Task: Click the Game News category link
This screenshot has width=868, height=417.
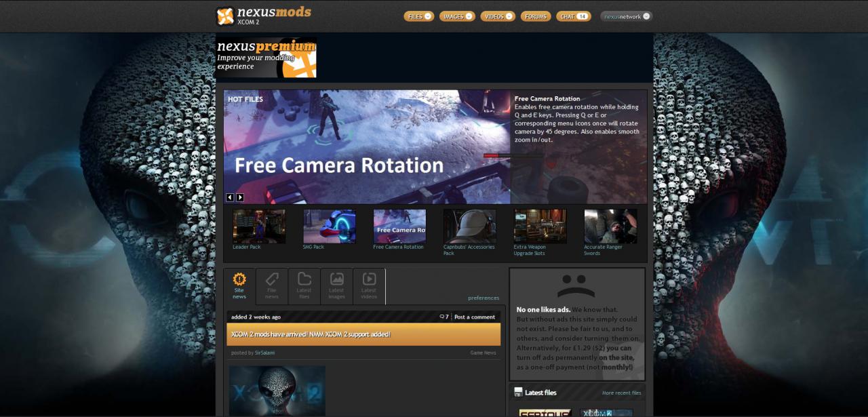Action: coord(484,353)
